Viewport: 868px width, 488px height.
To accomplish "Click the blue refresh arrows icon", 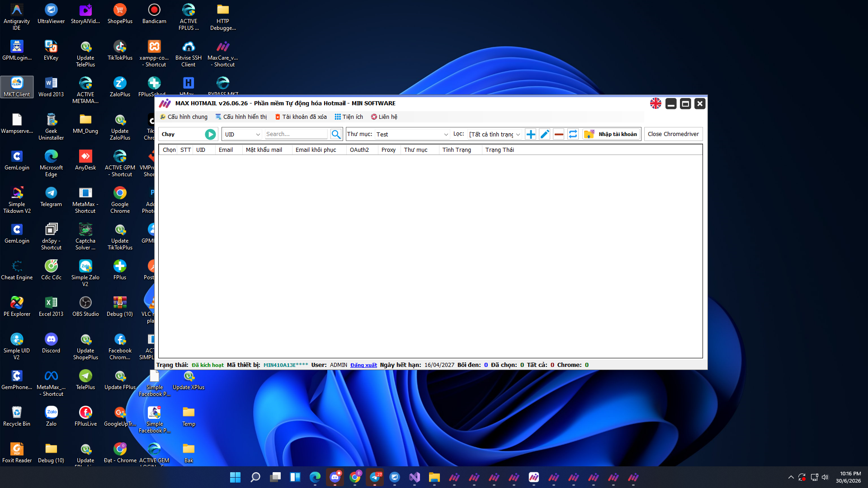I will coord(573,134).
